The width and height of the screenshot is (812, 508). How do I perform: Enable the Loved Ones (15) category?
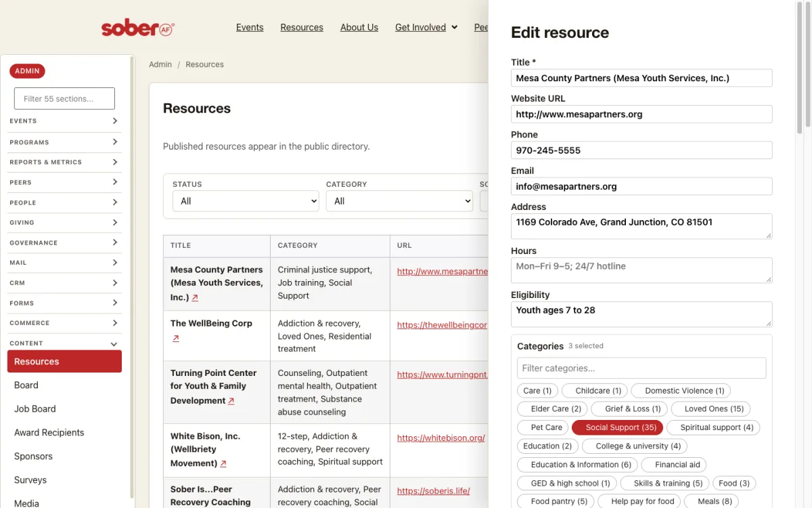coord(710,409)
